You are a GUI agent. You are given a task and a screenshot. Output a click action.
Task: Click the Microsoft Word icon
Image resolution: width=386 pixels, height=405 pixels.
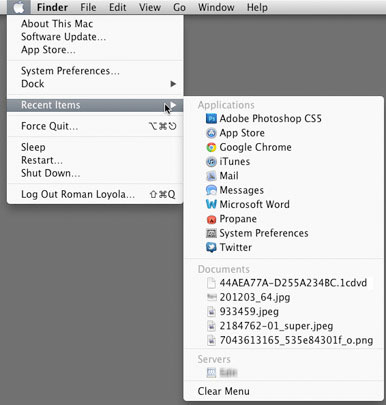pos(211,204)
